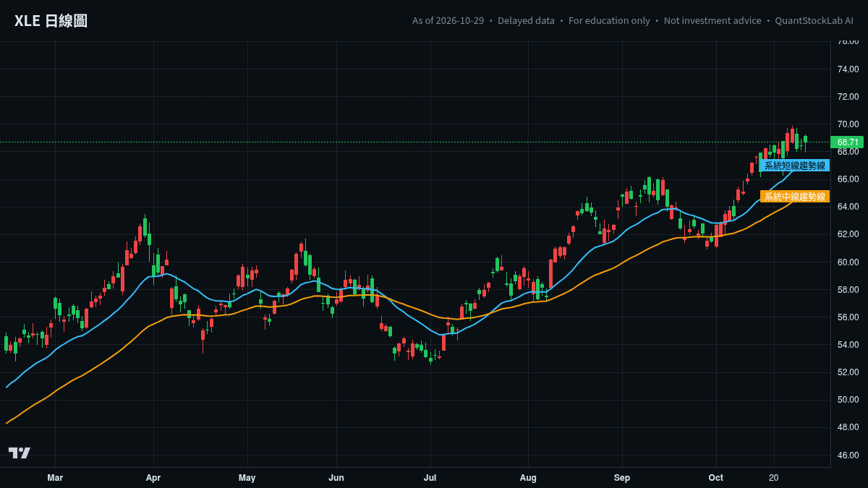868x488 pixels.
Task: Click the 54.00 price axis label
Action: (x=848, y=344)
